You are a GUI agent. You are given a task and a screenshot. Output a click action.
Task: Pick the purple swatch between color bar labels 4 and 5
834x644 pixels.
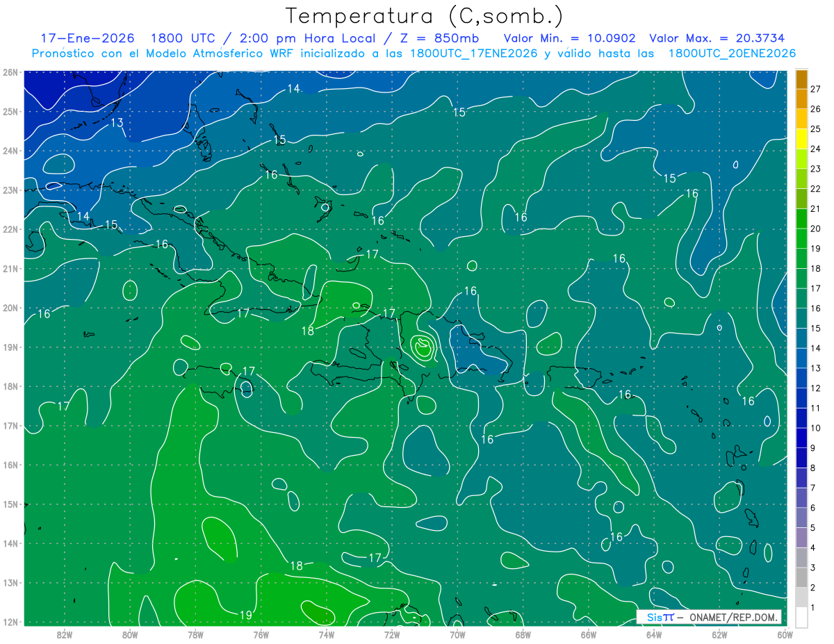click(801, 537)
